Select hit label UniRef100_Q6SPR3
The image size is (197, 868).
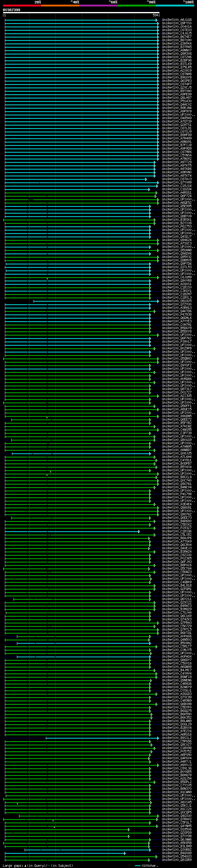coord(177,81)
